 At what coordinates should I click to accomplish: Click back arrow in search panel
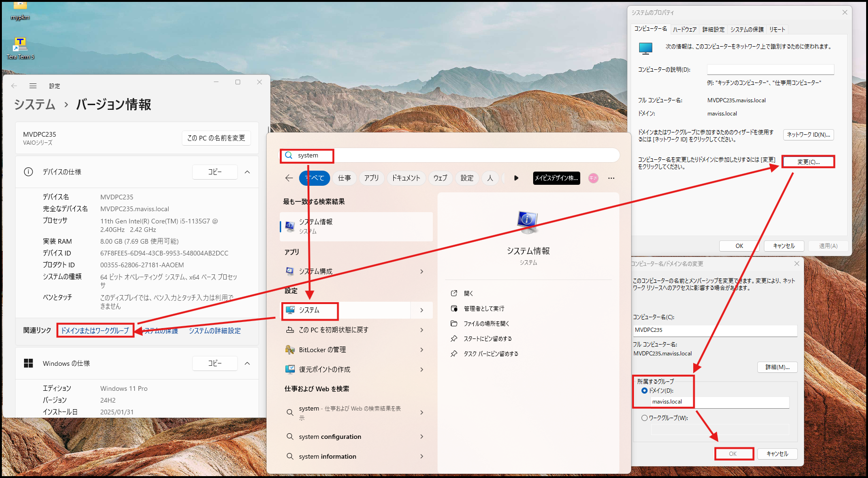click(289, 178)
